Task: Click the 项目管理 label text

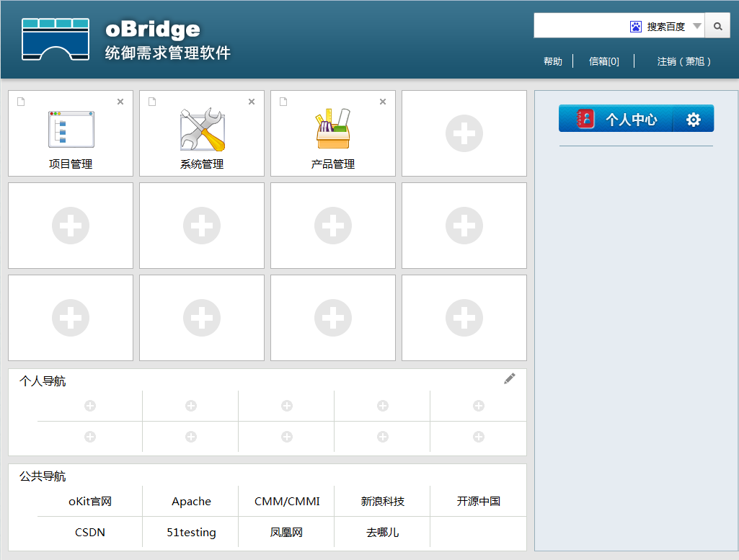Action: tap(71, 164)
